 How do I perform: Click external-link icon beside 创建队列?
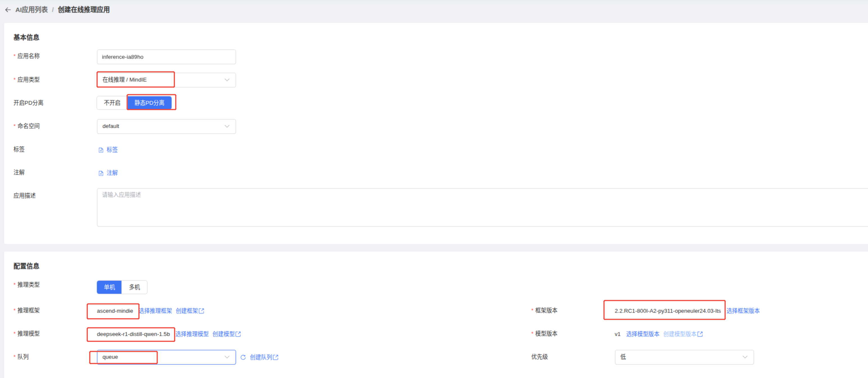tap(276, 357)
